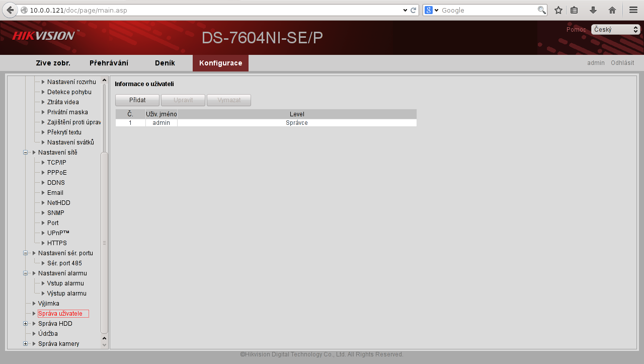644x364 pixels.
Task: Open the URL history dropdown arrow
Action: pyautogui.click(x=406, y=10)
